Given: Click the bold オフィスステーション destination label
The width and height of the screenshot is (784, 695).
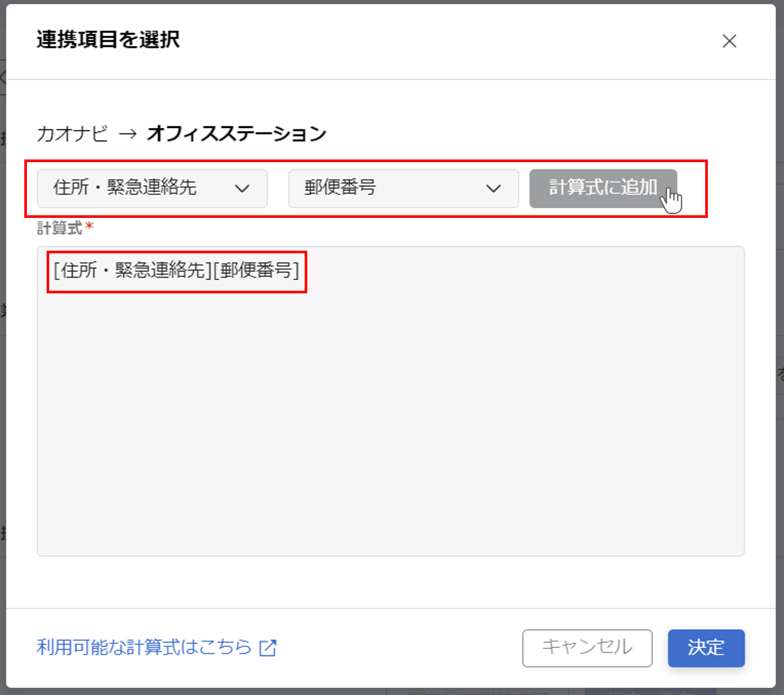Looking at the screenshot, I should pyautogui.click(x=236, y=134).
